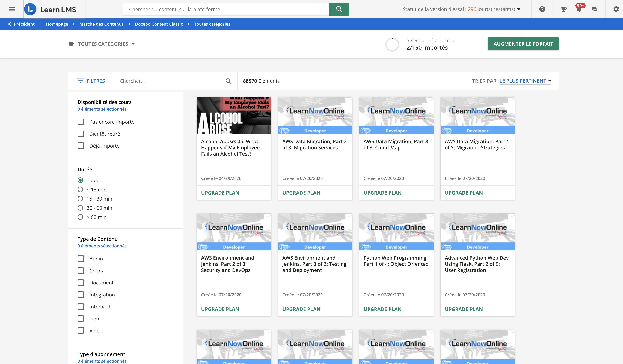
Task: Click UPGRADE PLAN on AWS Data Migration Part 2
Action: tap(301, 193)
